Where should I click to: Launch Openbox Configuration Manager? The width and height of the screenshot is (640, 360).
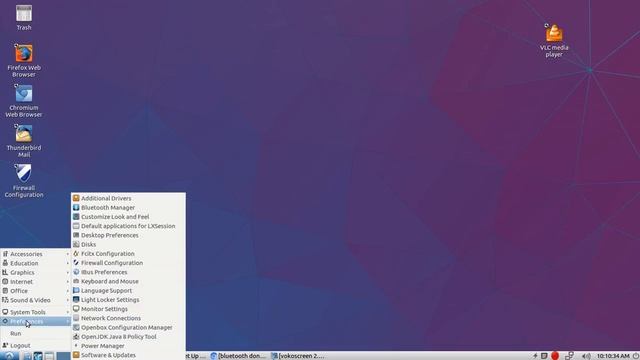[128, 327]
